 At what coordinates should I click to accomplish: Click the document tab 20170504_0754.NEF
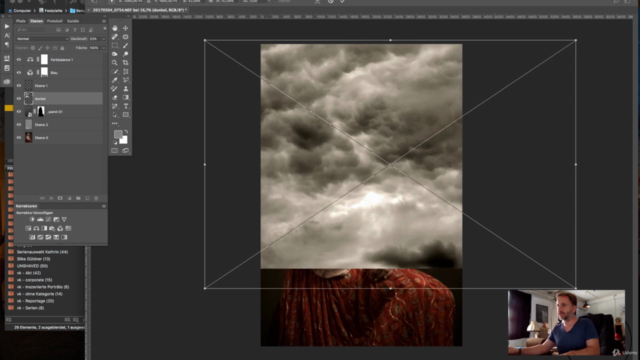pyautogui.click(x=139, y=10)
